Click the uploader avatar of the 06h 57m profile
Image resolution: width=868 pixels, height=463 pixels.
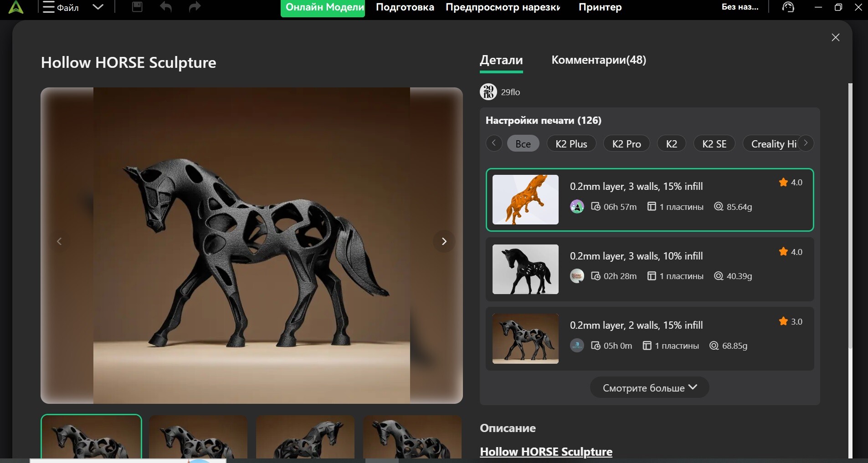577,207
